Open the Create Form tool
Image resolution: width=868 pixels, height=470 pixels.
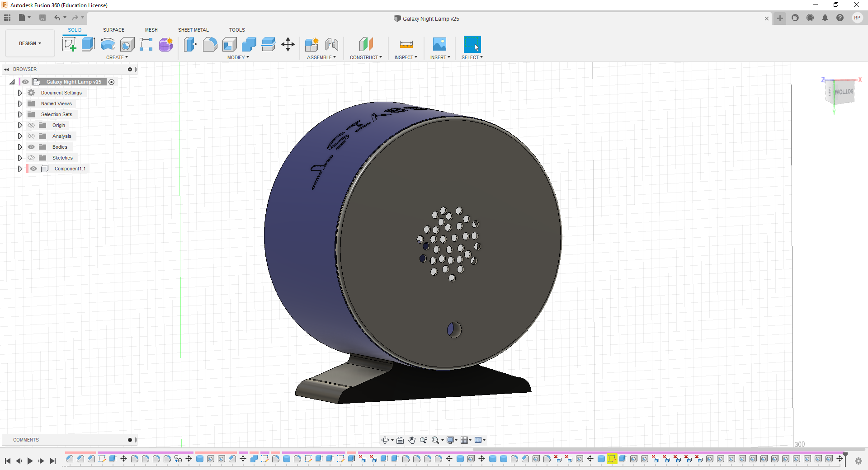(166, 44)
